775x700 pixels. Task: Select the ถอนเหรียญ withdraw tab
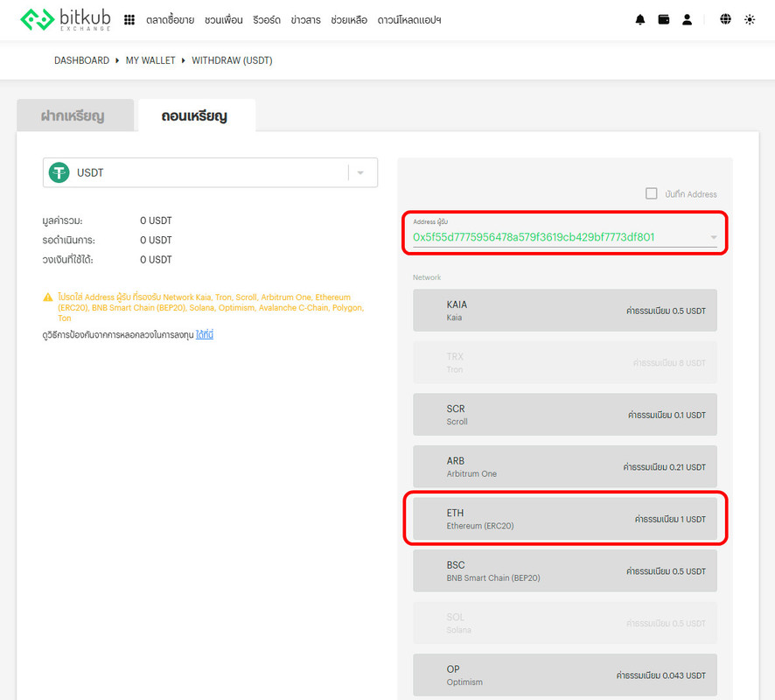point(197,115)
